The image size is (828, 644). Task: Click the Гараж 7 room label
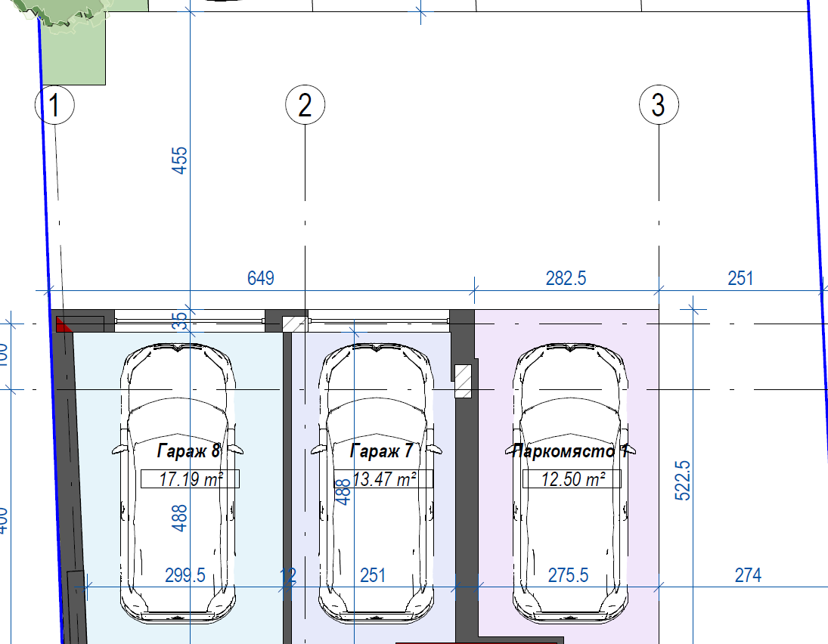click(382, 452)
